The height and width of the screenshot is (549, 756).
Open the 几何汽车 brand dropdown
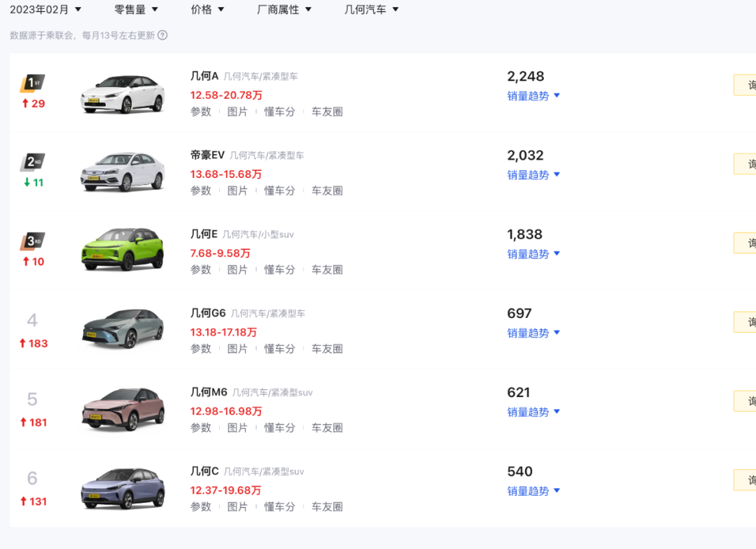tap(372, 9)
